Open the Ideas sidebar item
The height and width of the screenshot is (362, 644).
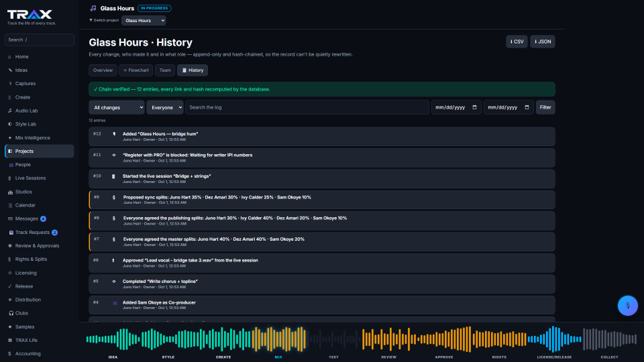click(x=39, y=70)
